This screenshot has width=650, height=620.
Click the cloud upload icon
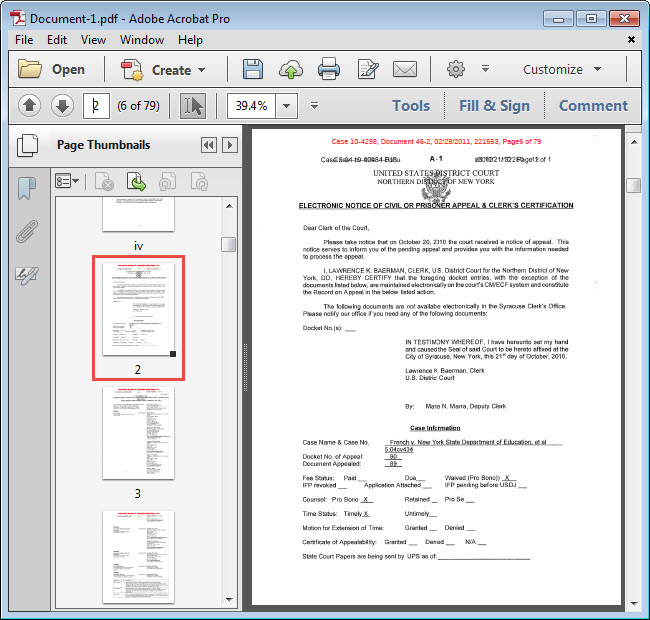(291, 69)
